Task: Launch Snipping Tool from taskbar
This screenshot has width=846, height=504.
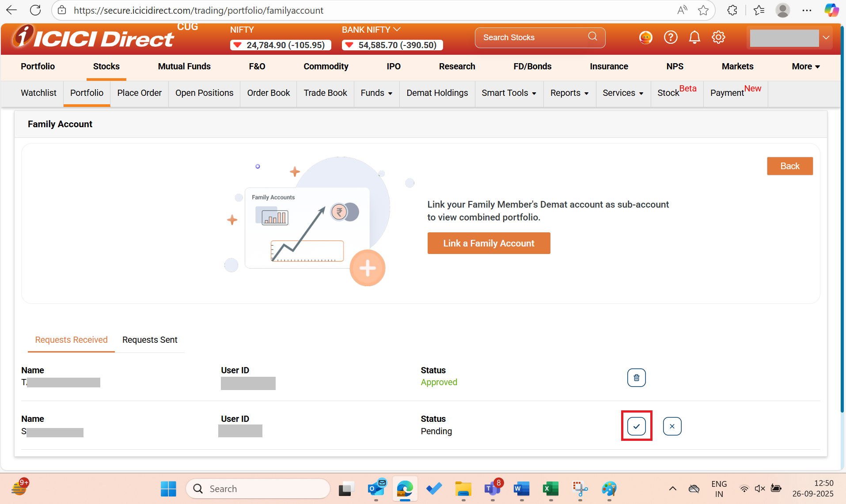Action: pyautogui.click(x=580, y=489)
